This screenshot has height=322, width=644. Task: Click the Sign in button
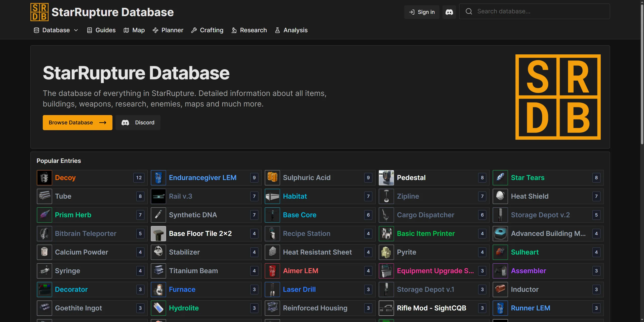point(422,12)
